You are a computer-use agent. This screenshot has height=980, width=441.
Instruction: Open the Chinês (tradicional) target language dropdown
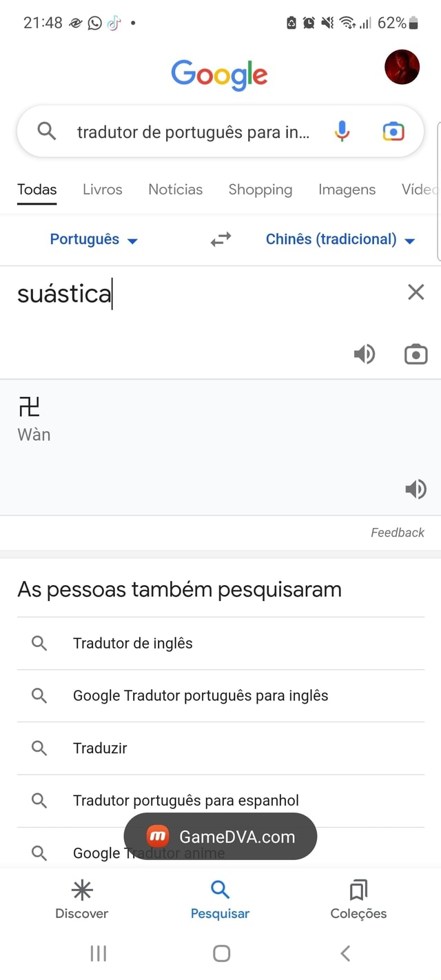pos(340,238)
